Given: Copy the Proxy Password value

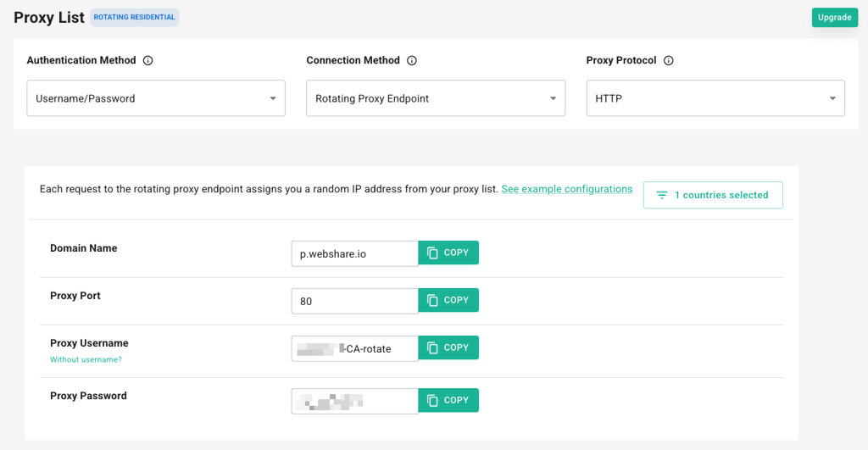Looking at the screenshot, I should click(448, 401).
